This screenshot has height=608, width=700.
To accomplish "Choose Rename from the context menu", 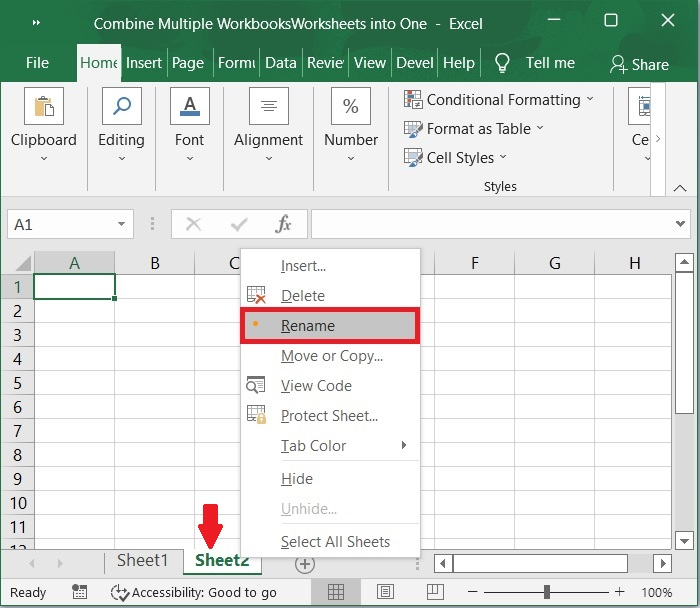I will [x=308, y=326].
